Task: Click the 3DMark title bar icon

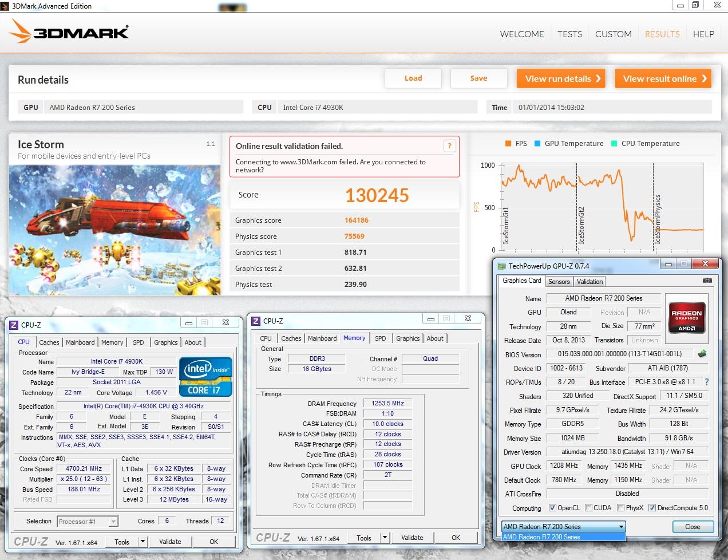Action: pos(5,6)
